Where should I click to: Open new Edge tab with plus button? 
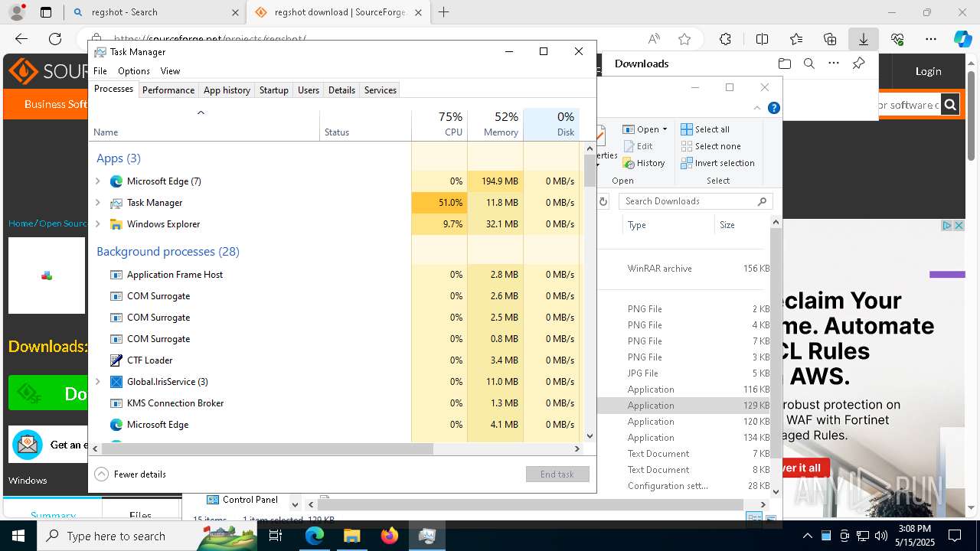pyautogui.click(x=443, y=12)
